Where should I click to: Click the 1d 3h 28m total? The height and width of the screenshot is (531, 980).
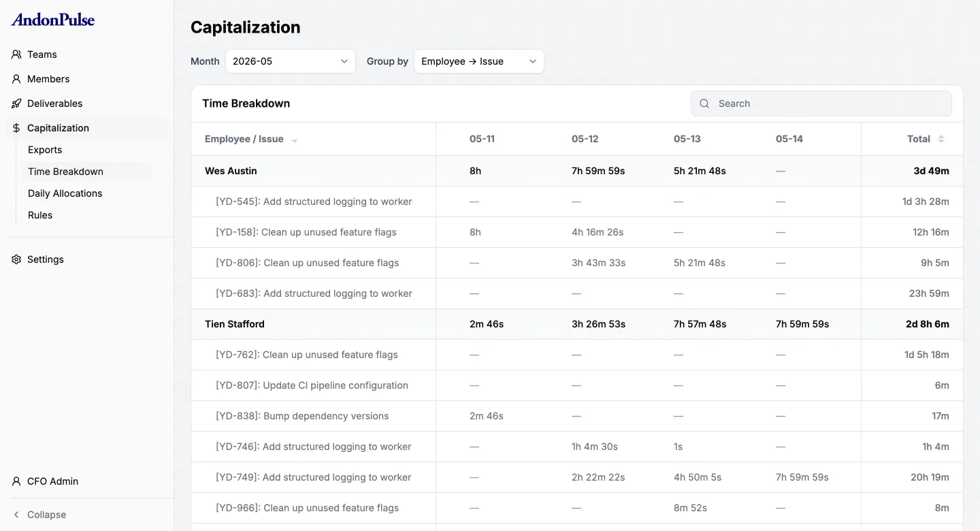926,202
